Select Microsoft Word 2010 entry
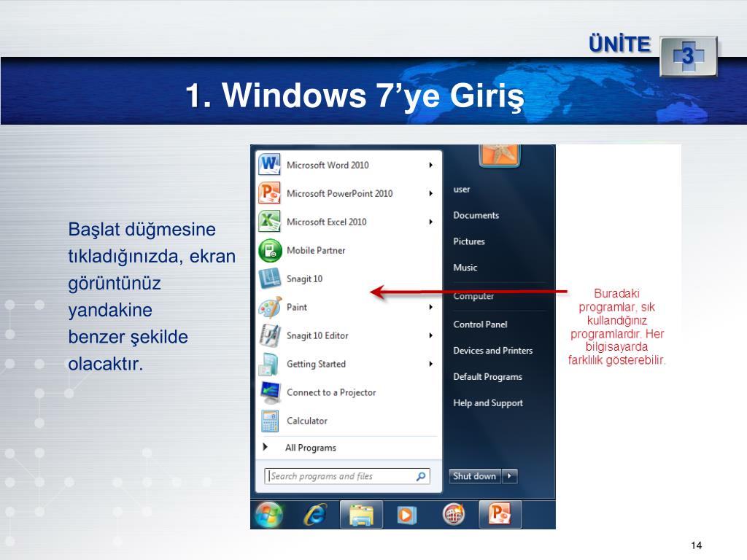Screen dimensions: 747x560 (348, 166)
